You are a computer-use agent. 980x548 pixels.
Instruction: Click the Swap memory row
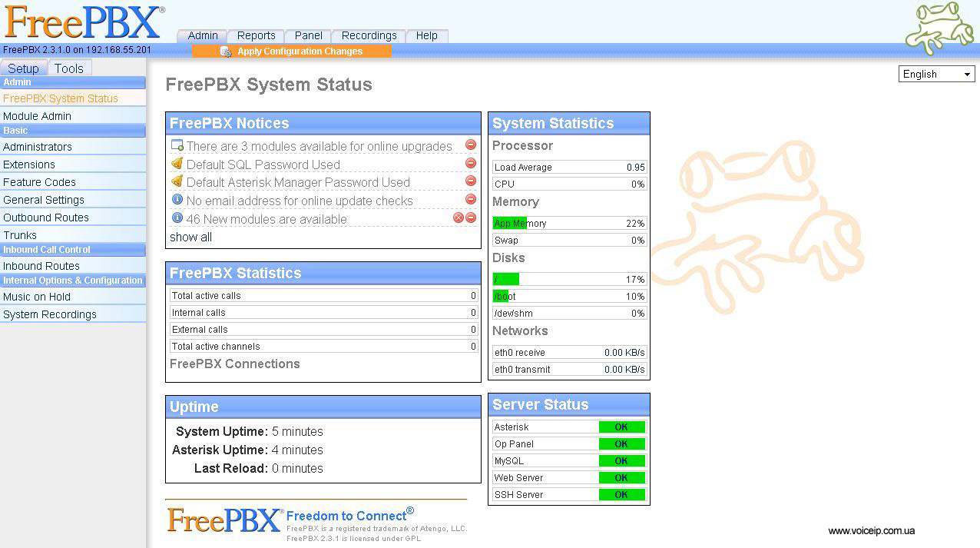569,240
